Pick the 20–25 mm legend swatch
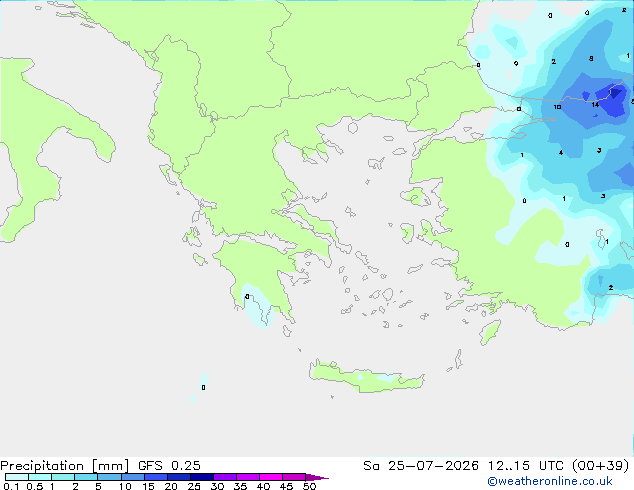 pyautogui.click(x=179, y=477)
